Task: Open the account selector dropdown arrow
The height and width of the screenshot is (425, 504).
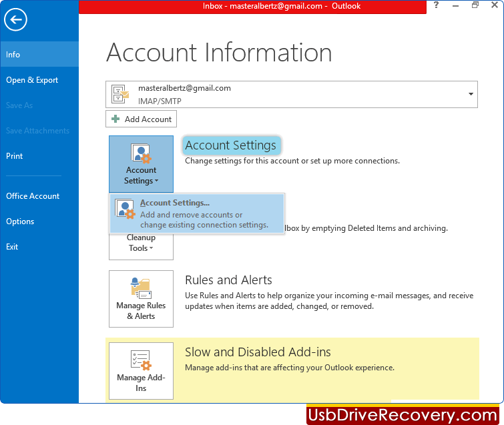Action: point(471,94)
